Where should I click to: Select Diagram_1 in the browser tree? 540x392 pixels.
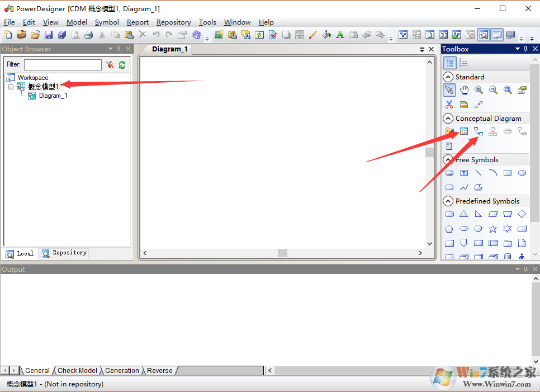53,96
